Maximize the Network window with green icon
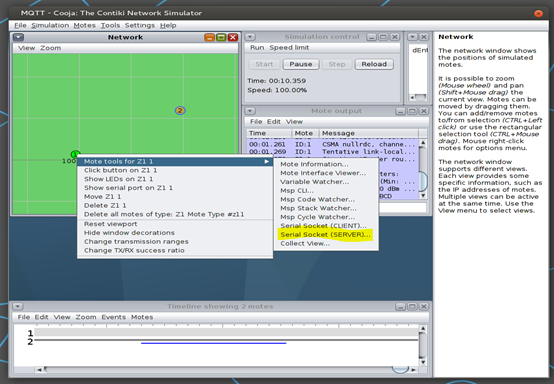 221,37
